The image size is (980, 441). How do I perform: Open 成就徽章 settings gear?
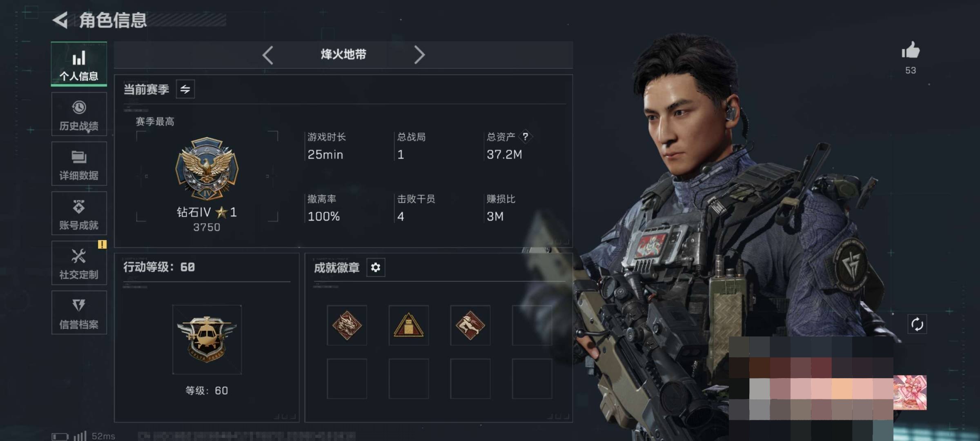click(x=376, y=267)
